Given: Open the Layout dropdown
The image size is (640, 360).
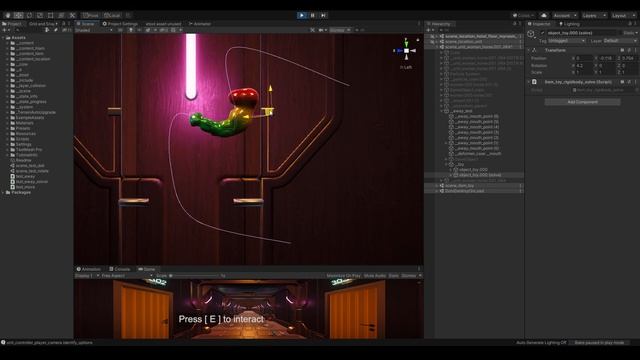Looking at the screenshot, I should pos(623,16).
